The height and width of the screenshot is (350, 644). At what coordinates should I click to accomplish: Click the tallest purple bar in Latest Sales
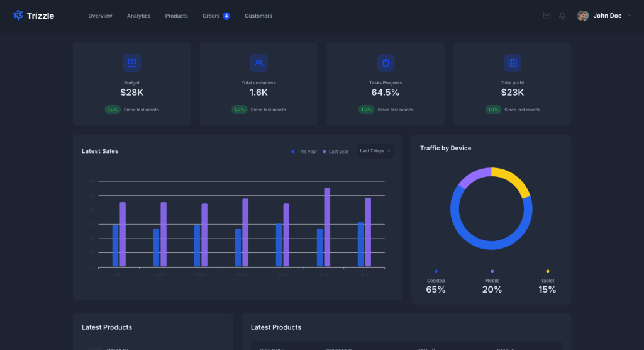click(327, 227)
